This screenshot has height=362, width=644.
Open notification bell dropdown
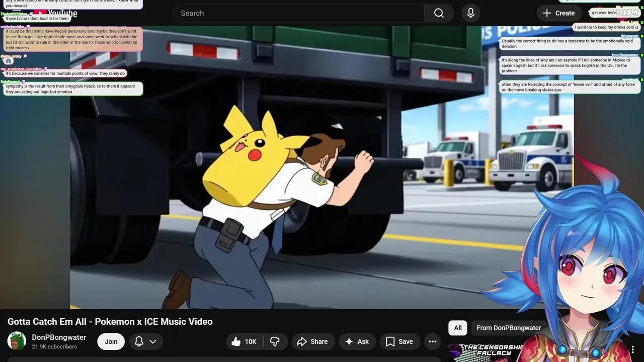point(146,341)
